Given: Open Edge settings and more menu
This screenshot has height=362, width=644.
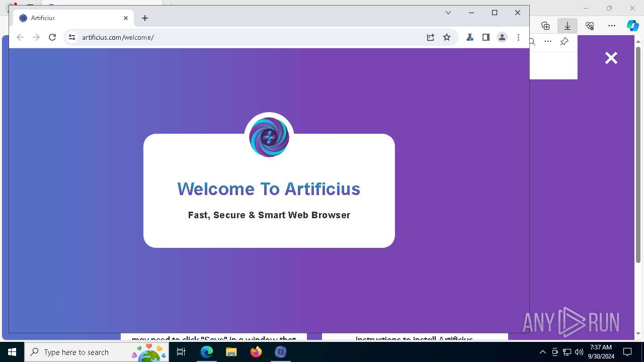Looking at the screenshot, I should pyautogui.click(x=612, y=26).
